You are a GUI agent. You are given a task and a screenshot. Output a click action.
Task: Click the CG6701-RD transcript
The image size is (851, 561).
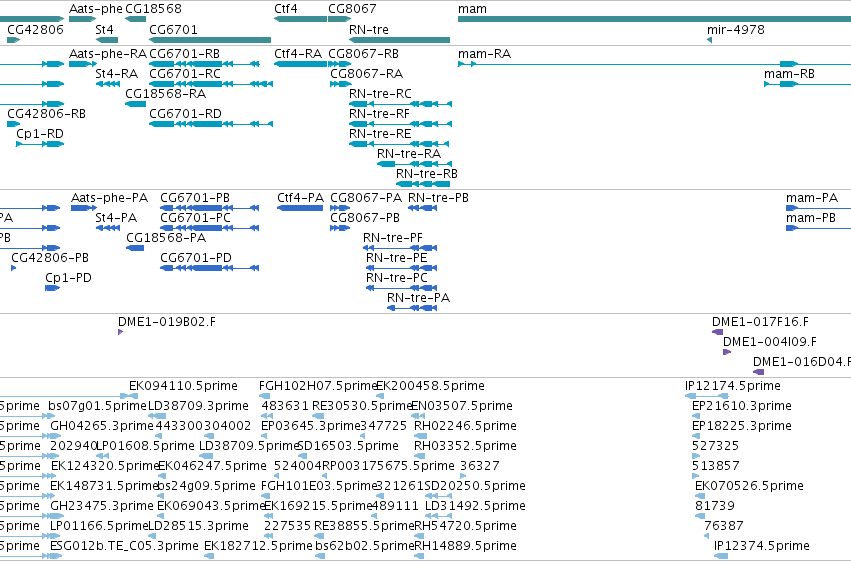pyautogui.click(x=211, y=124)
